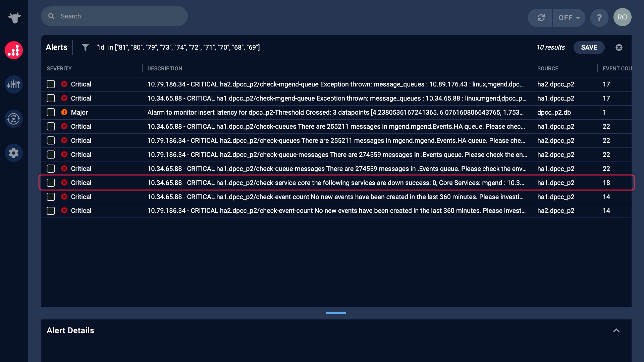Image resolution: width=644 pixels, height=362 pixels.
Task: Open the help question mark icon
Action: [x=599, y=17]
